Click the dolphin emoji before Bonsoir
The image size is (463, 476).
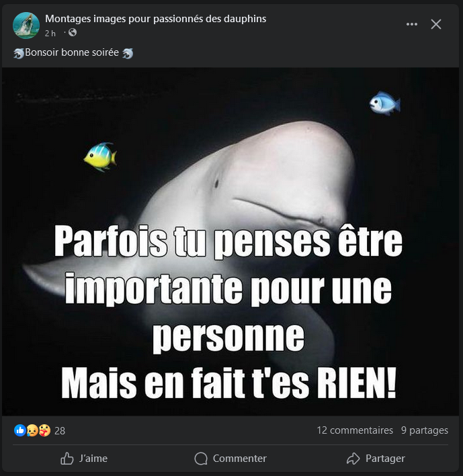pos(19,53)
